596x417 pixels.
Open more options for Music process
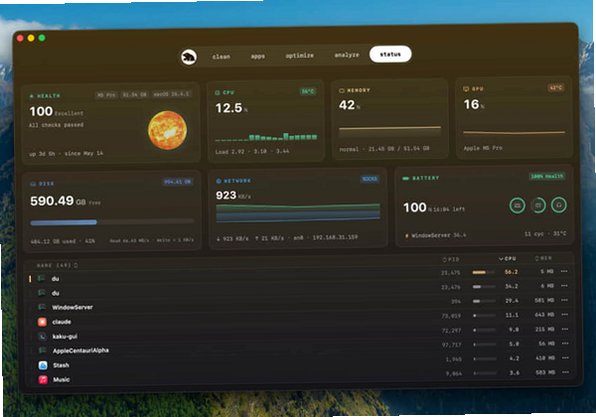point(565,372)
